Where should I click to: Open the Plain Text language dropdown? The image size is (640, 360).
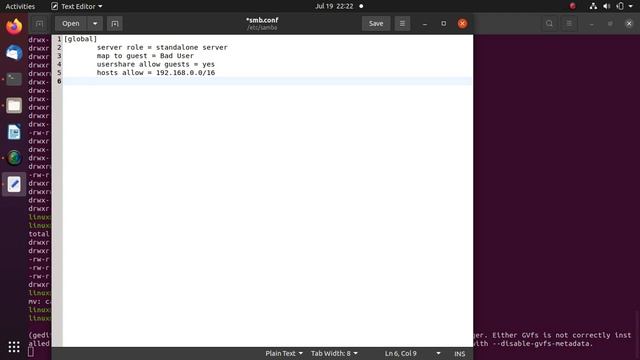[x=284, y=353]
